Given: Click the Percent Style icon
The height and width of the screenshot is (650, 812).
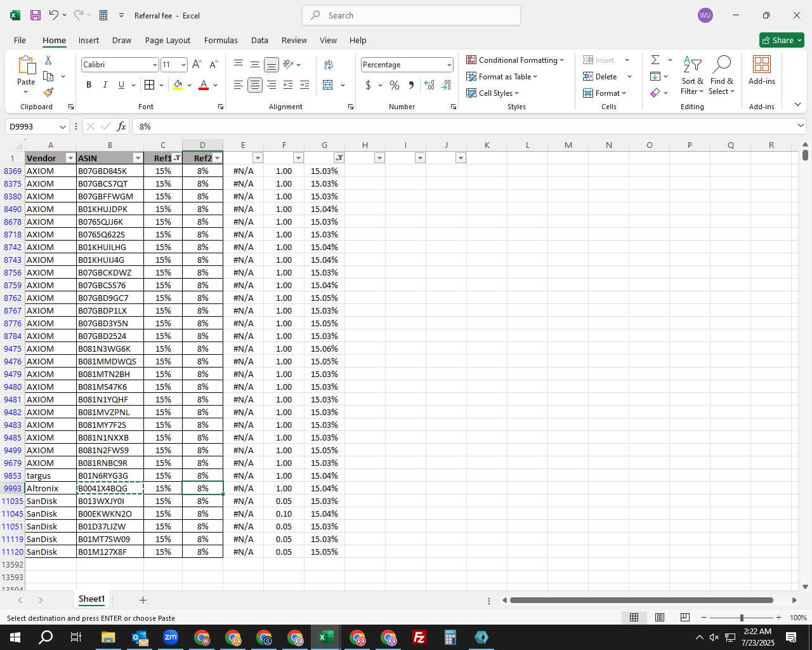Looking at the screenshot, I should (x=395, y=85).
